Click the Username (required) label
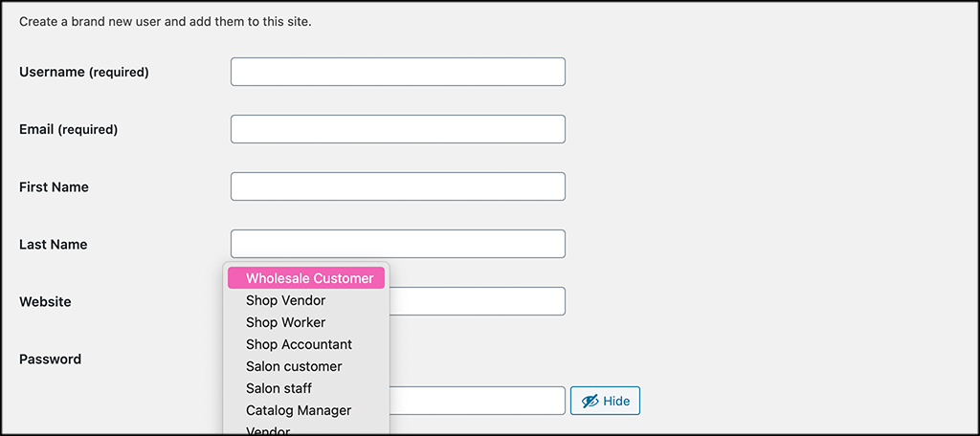 [x=84, y=72]
